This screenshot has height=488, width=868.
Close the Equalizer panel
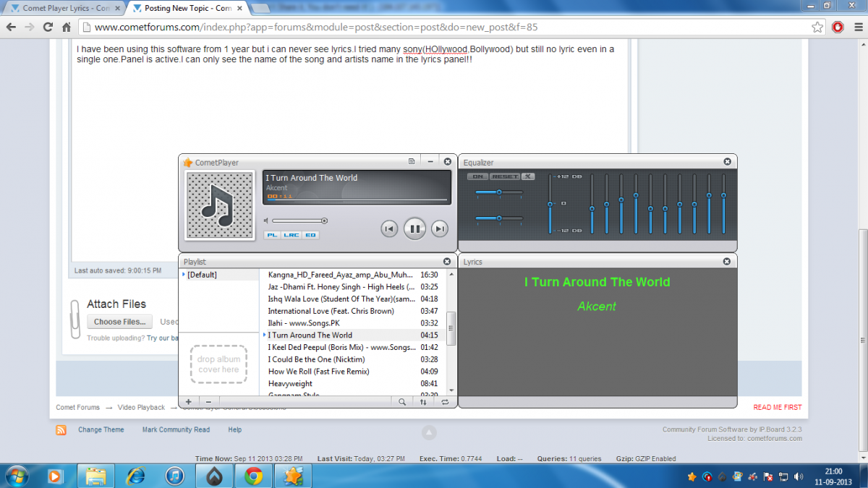(x=727, y=162)
